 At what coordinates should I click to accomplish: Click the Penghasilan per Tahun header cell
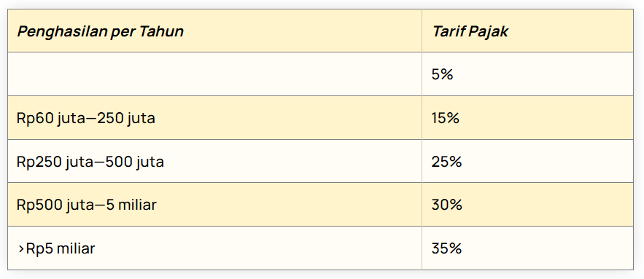(214, 31)
